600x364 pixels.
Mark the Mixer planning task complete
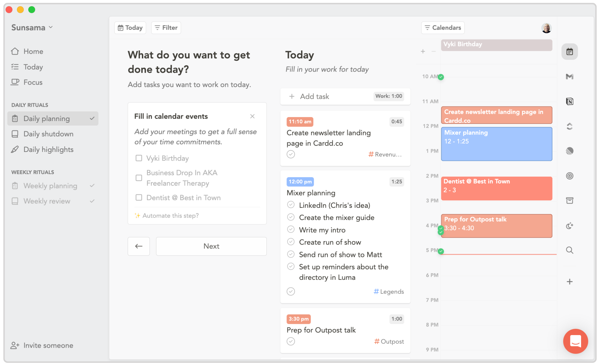(291, 291)
